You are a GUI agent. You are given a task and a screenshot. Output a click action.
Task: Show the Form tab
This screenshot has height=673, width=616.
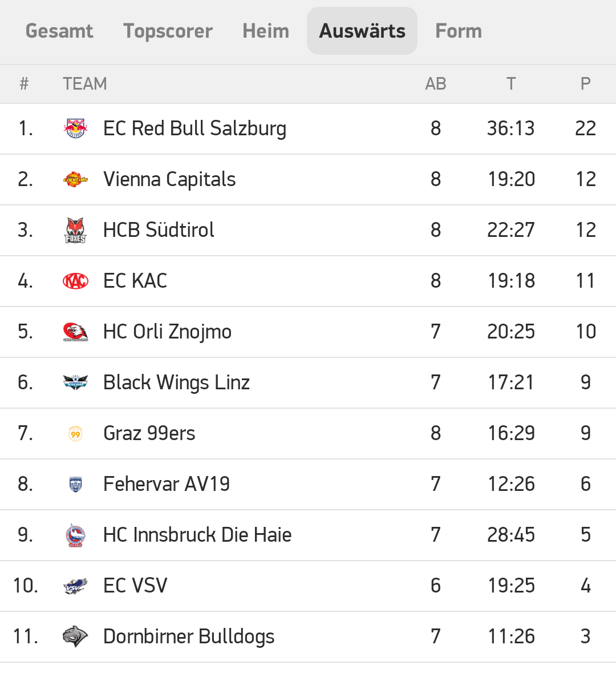[x=459, y=31]
